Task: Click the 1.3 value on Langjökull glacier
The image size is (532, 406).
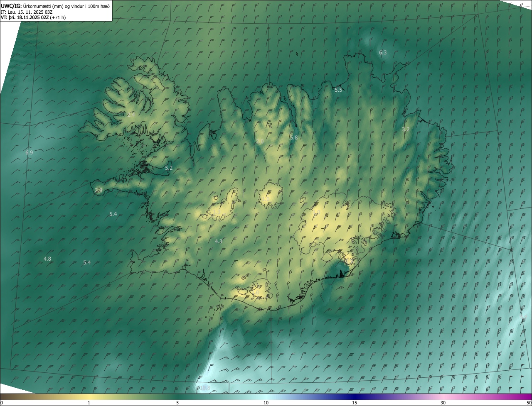Action: [x=217, y=212]
